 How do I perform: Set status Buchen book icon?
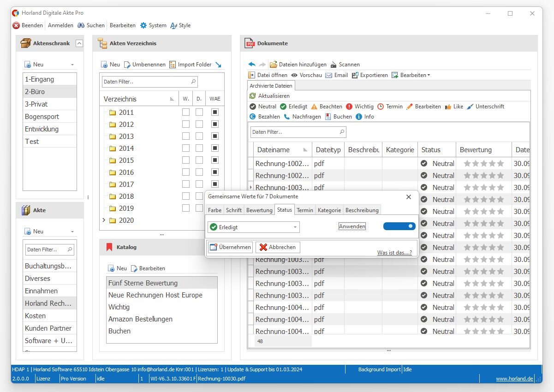tap(328, 117)
